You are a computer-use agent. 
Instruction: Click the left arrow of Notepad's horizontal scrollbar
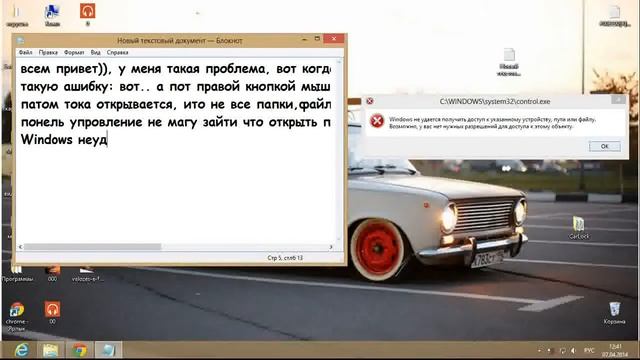[x=20, y=247]
